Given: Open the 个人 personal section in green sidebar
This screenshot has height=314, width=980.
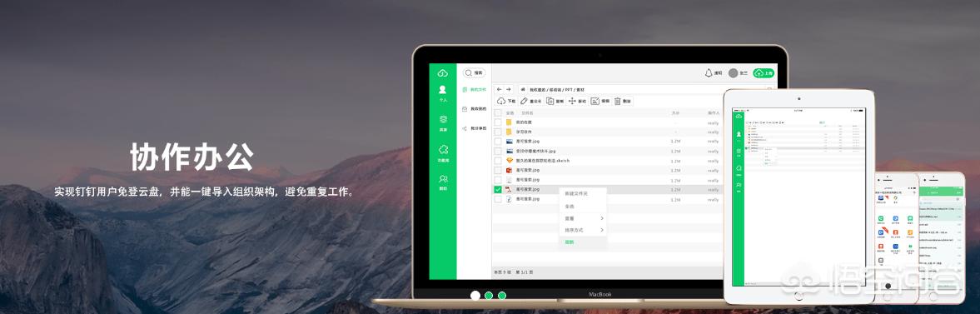Looking at the screenshot, I should [x=442, y=93].
